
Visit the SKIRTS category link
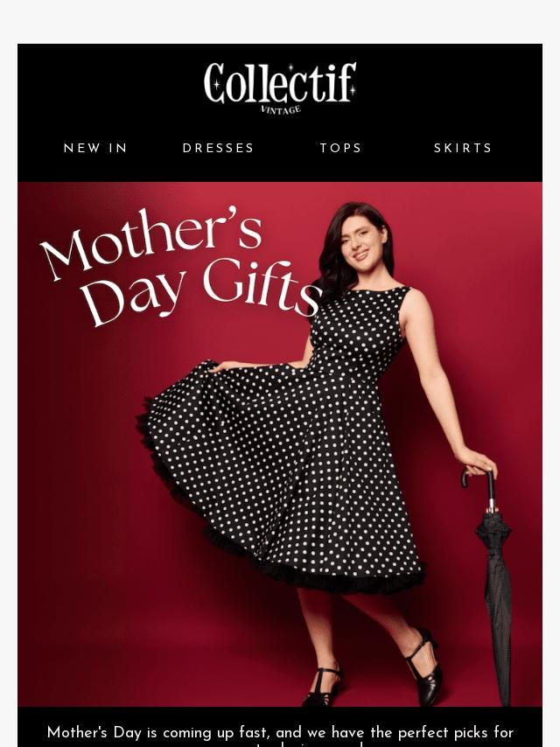coord(463,148)
